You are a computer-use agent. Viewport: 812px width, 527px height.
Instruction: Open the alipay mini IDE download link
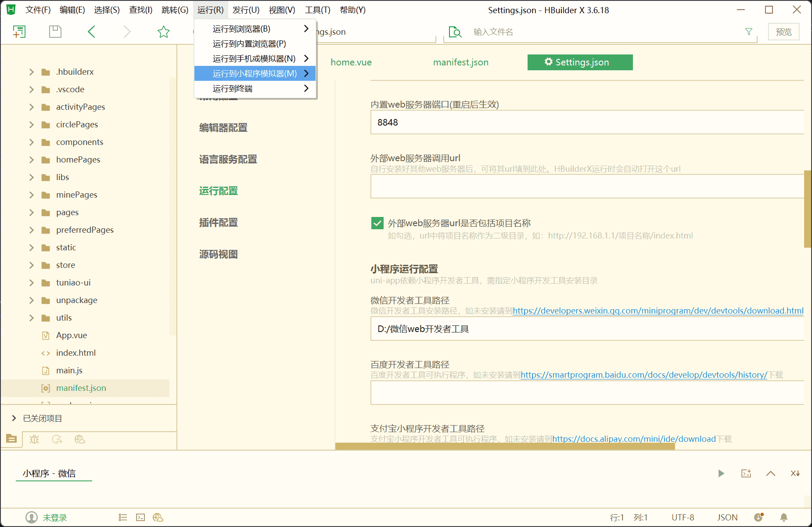tap(634, 439)
